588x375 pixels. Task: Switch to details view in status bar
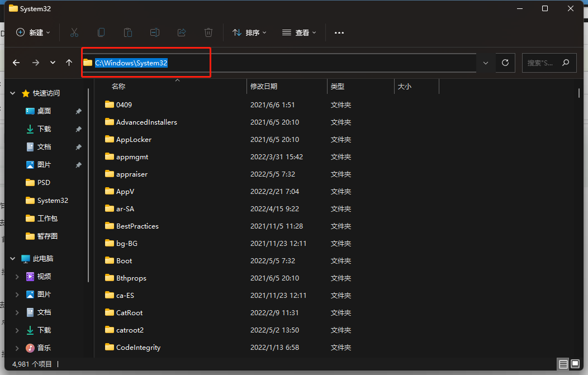tap(563, 364)
